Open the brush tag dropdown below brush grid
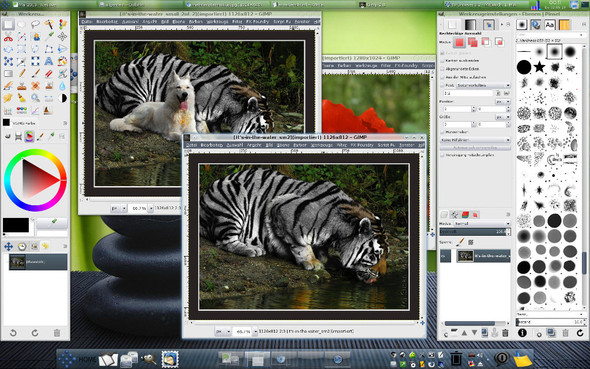590x369 pixels. coord(550,314)
